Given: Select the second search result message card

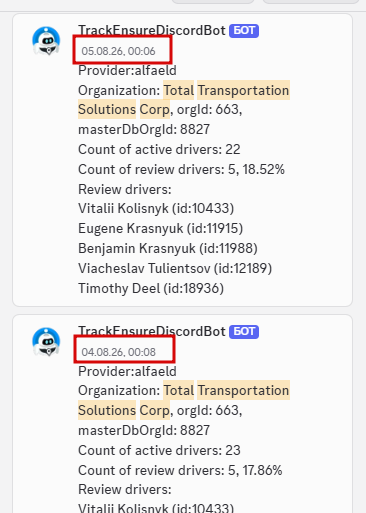Looking at the screenshot, I should (182, 414).
